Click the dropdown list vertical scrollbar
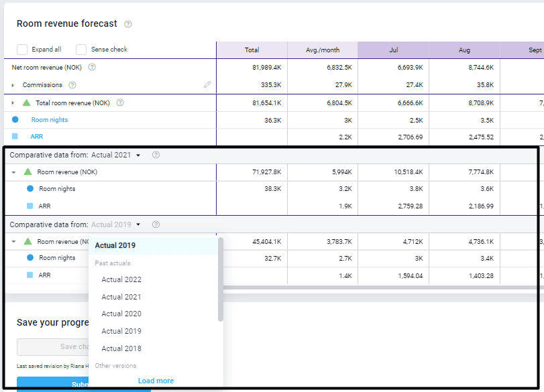Viewport: 544px width, 392px height. coord(221,279)
